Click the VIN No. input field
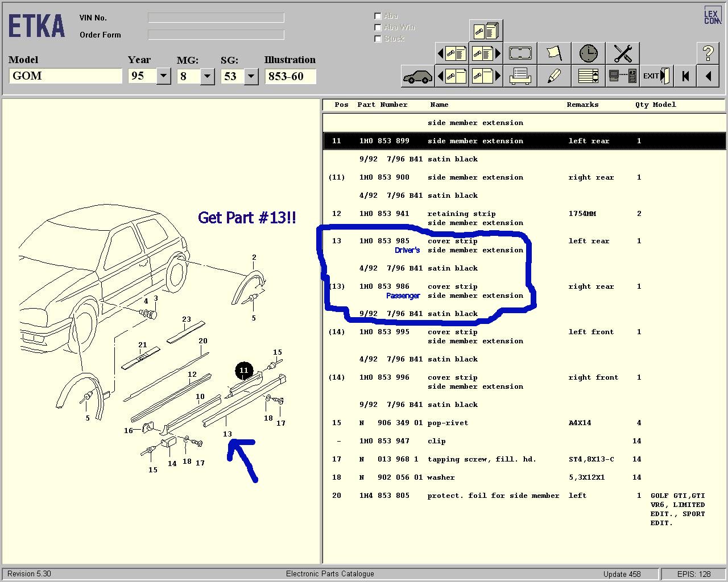 (x=216, y=18)
